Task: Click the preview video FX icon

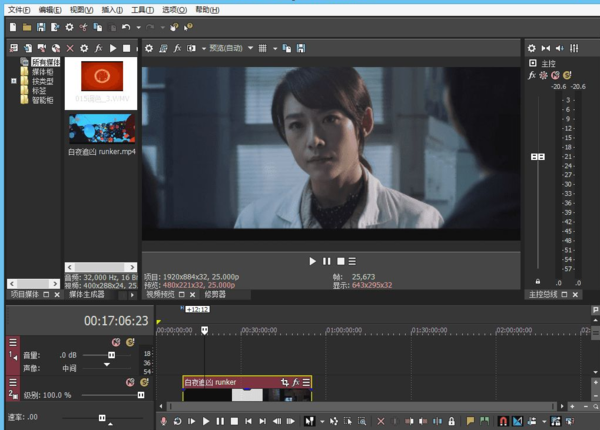Action: point(177,48)
